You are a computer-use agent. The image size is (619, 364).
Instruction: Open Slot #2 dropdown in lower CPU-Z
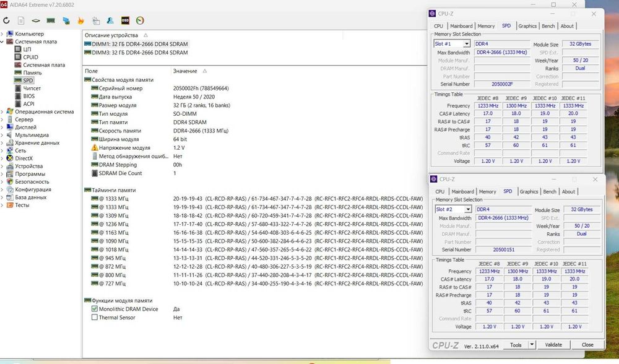coord(468,209)
